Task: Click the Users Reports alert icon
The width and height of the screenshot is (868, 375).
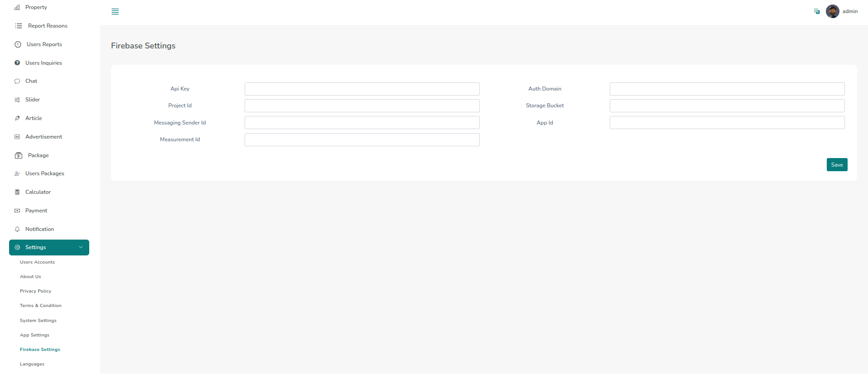Action: click(18, 44)
